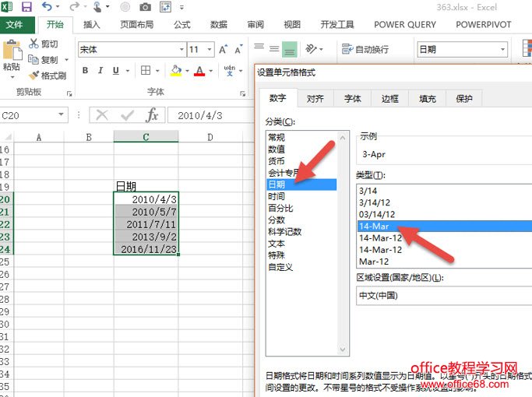Click the text orientation icon
This screenshot has height=397, width=532.
(x=311, y=49)
